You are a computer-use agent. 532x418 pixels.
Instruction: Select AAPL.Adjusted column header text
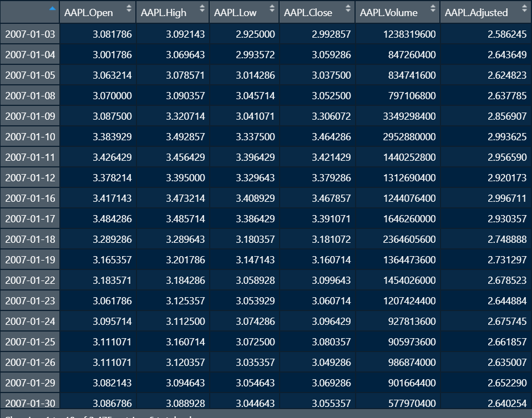pyautogui.click(x=476, y=13)
